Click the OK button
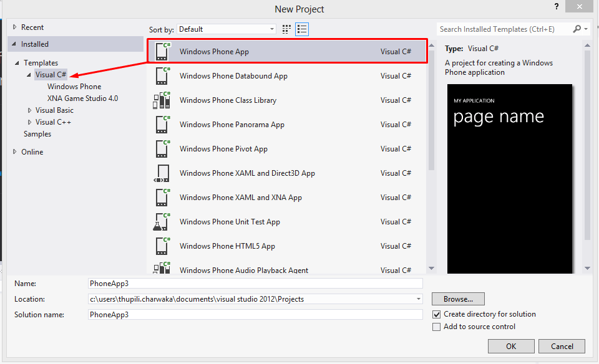The image size is (599, 364). coord(511,347)
